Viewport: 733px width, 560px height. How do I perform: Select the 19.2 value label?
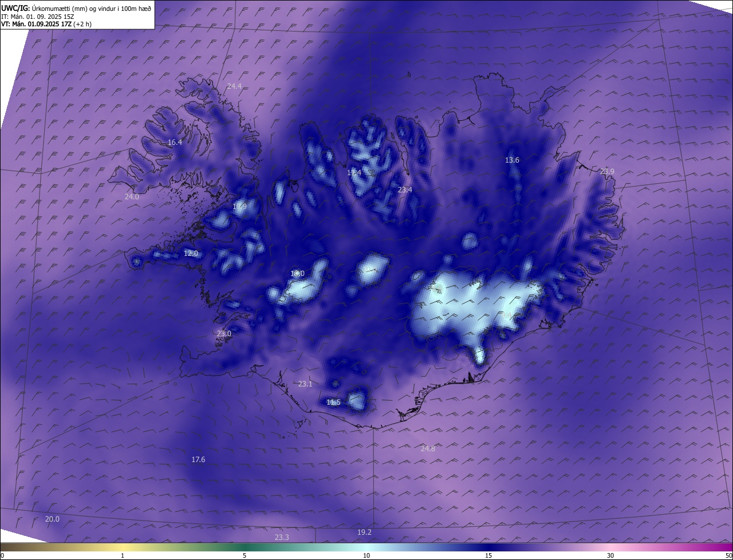click(364, 533)
